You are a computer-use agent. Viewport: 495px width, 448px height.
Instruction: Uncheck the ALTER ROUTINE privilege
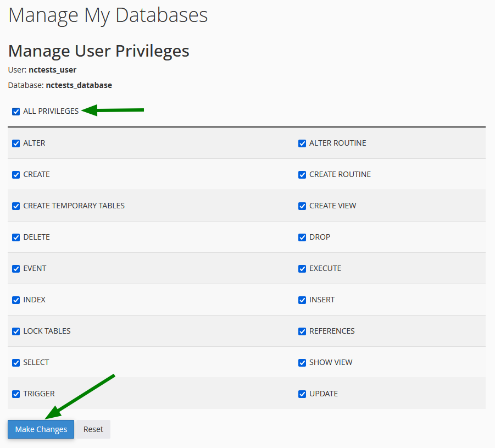click(x=302, y=143)
